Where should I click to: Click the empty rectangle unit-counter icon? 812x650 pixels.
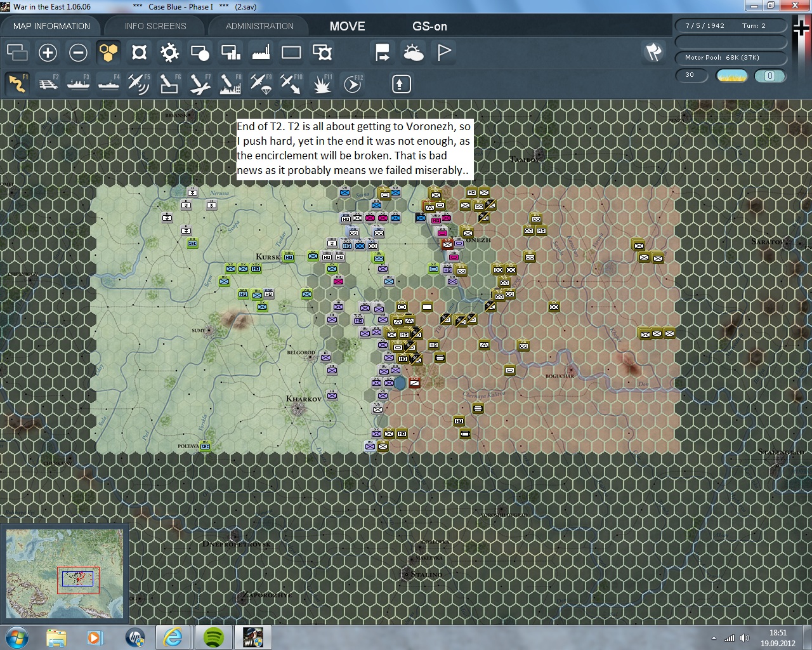[x=291, y=53]
